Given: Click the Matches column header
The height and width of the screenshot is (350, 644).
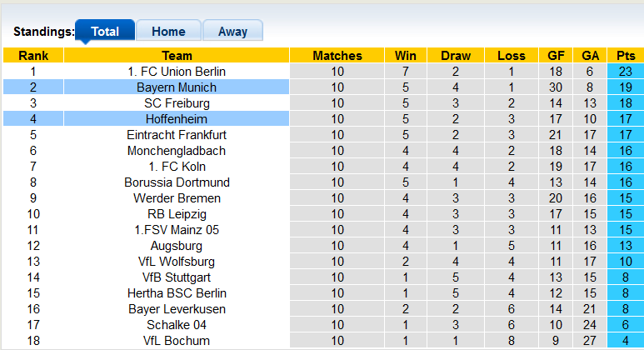Looking at the screenshot, I should [x=337, y=56].
